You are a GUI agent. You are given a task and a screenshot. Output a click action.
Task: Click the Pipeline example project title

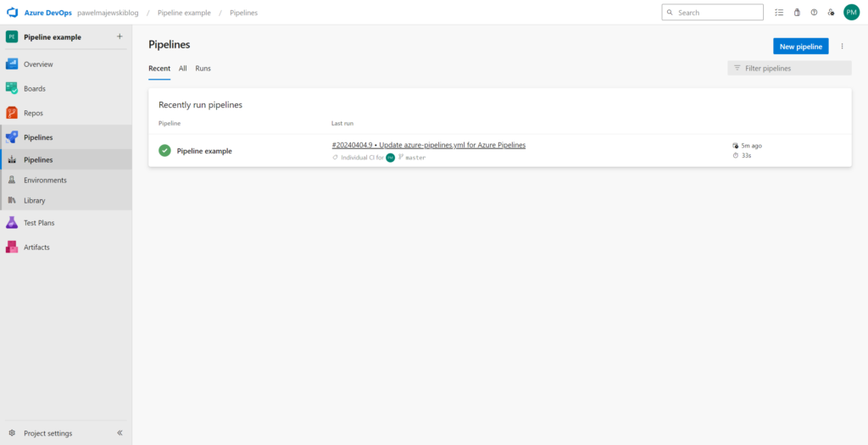pyautogui.click(x=53, y=37)
